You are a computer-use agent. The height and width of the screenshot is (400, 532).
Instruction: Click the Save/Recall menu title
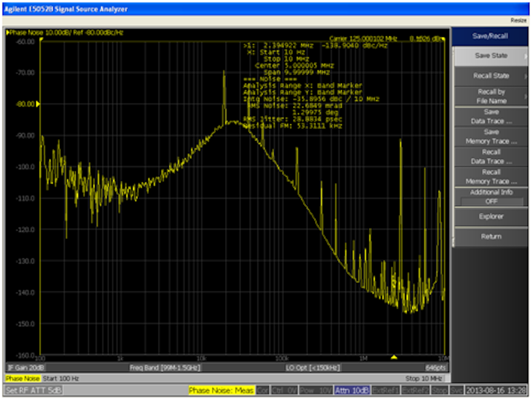coord(490,36)
